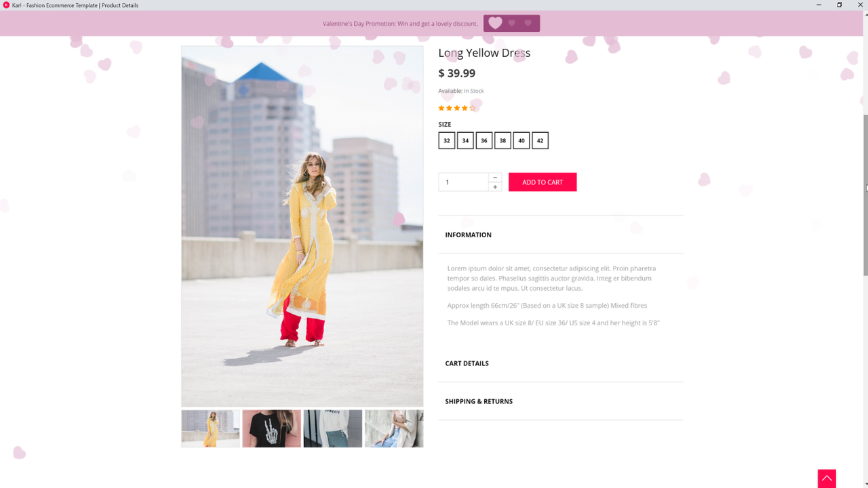Minimize the Karl window

click(x=819, y=5)
